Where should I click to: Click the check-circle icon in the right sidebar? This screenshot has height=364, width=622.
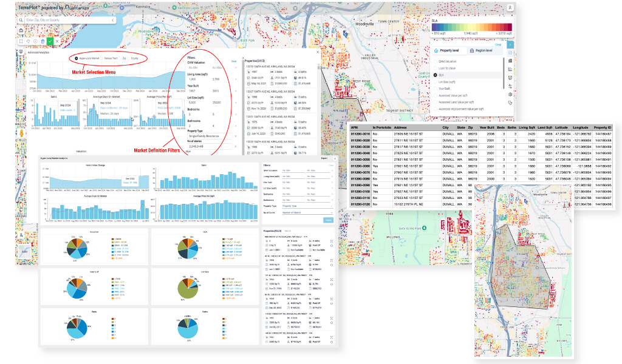[x=510, y=53]
